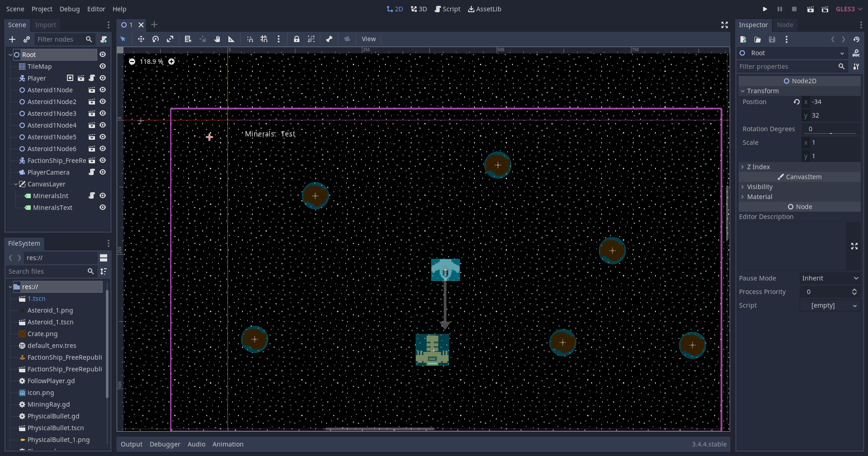
Task: Switch to the Import tab
Action: click(x=46, y=25)
